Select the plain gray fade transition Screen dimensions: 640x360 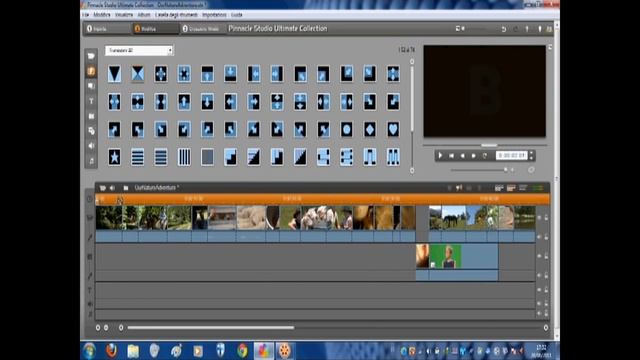[x=207, y=157]
